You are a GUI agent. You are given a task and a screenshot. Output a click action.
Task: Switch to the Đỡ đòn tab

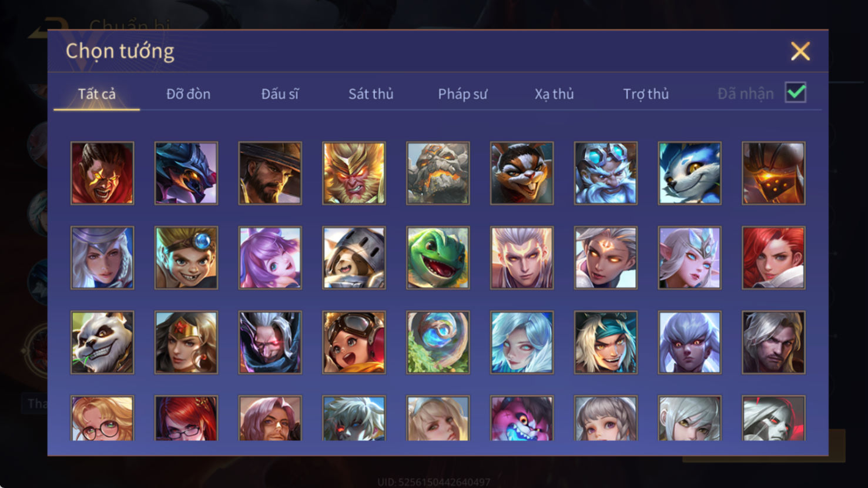[x=188, y=94]
